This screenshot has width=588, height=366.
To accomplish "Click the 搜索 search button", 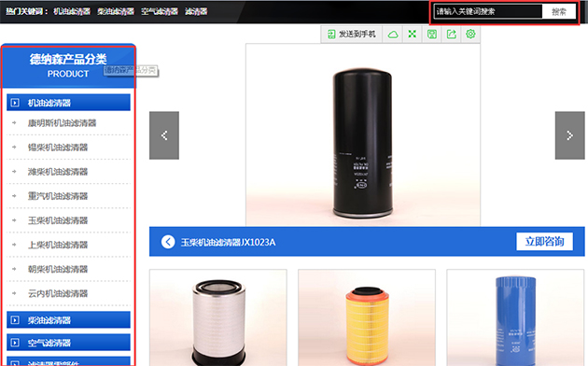I will point(559,11).
